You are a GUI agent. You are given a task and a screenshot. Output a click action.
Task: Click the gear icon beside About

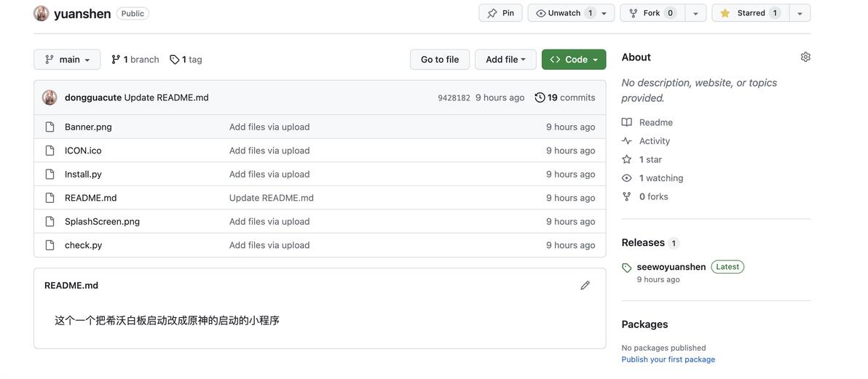click(x=805, y=57)
